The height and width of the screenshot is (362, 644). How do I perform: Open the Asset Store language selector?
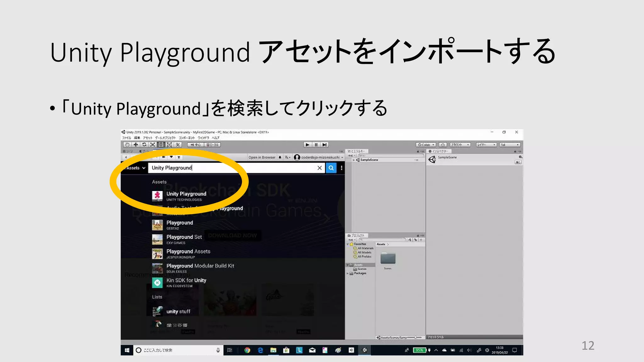click(287, 157)
